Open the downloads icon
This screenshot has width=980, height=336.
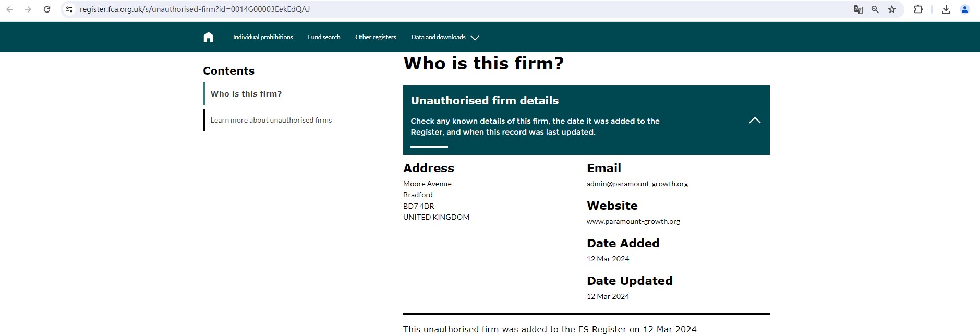[946, 9]
